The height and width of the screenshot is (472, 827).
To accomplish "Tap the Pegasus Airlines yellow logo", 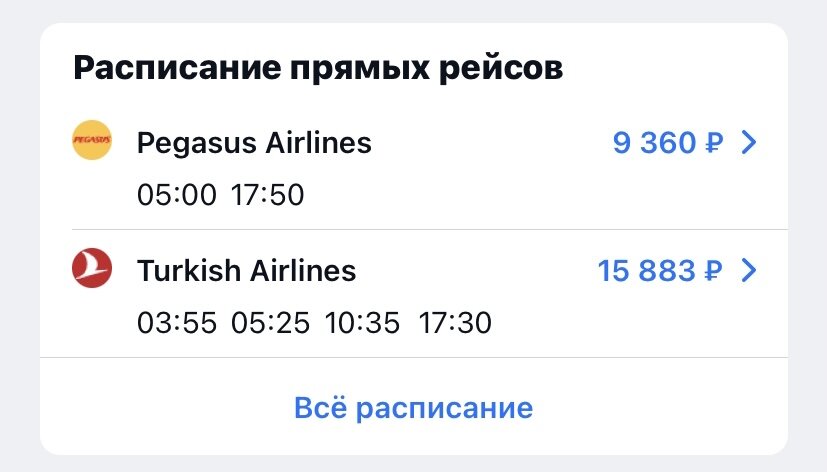I will pyautogui.click(x=92, y=140).
